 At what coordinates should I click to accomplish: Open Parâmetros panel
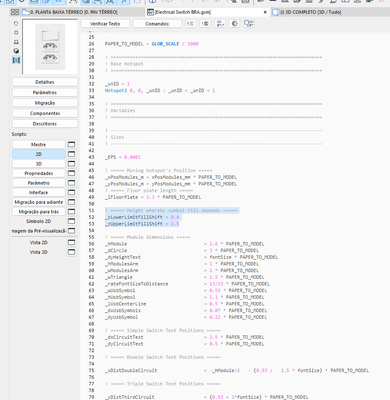pyautogui.click(x=45, y=92)
